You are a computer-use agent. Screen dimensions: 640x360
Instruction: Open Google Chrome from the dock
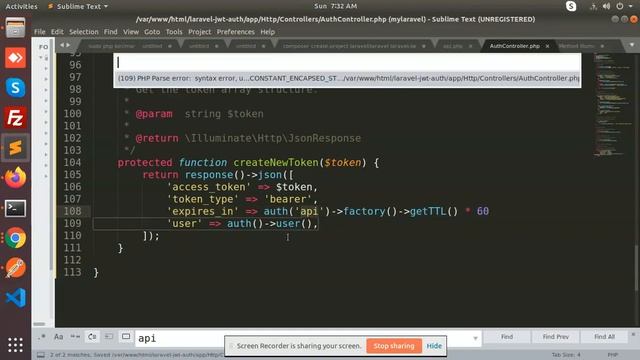[16, 238]
